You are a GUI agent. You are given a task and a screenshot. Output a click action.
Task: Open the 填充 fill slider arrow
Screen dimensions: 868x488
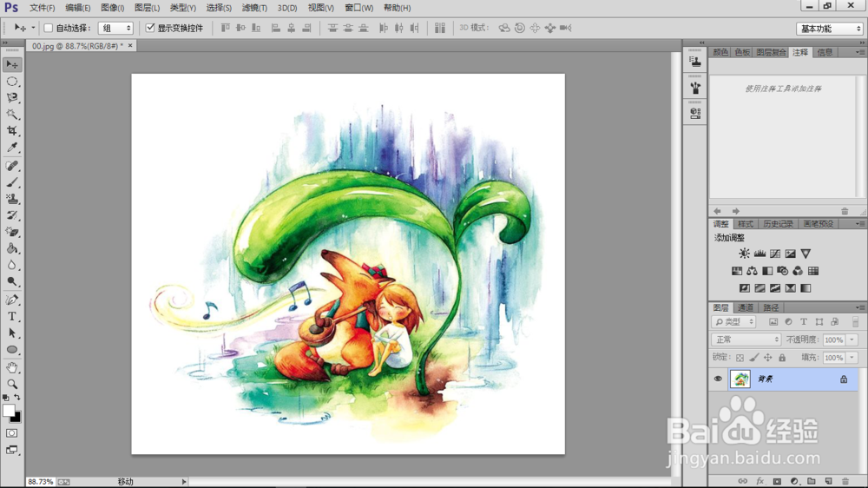pos(852,358)
